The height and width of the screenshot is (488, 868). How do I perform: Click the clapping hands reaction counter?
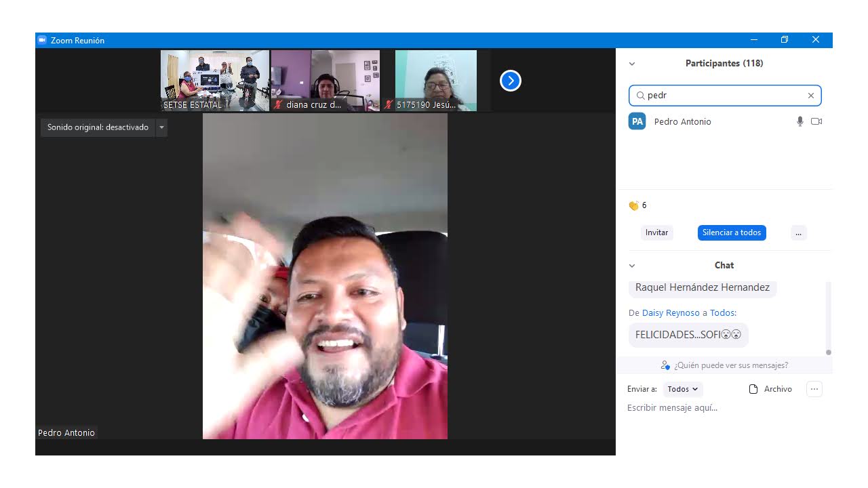[x=637, y=205]
